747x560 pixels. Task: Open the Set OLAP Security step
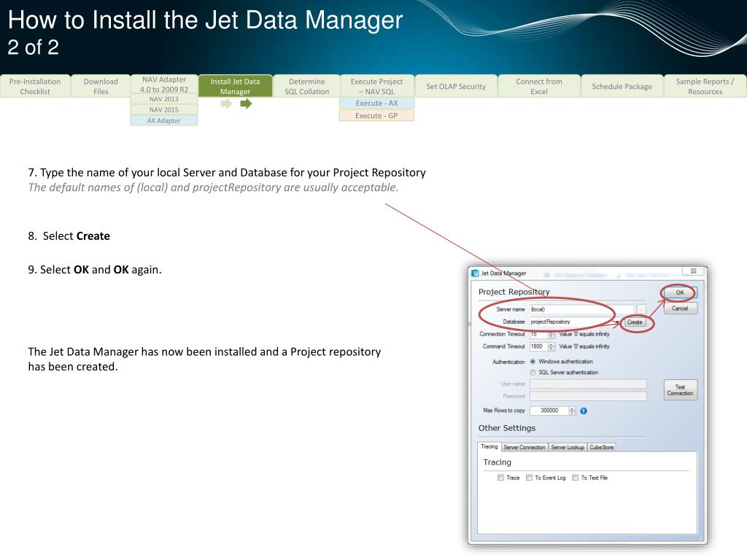(x=456, y=86)
